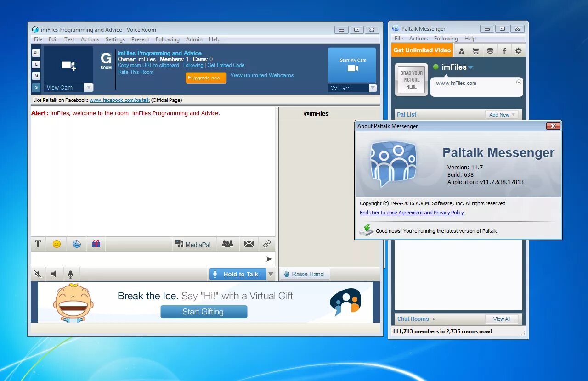Click the speaker volume icon
Viewport: 588px width, 381px height.
pyautogui.click(x=54, y=274)
